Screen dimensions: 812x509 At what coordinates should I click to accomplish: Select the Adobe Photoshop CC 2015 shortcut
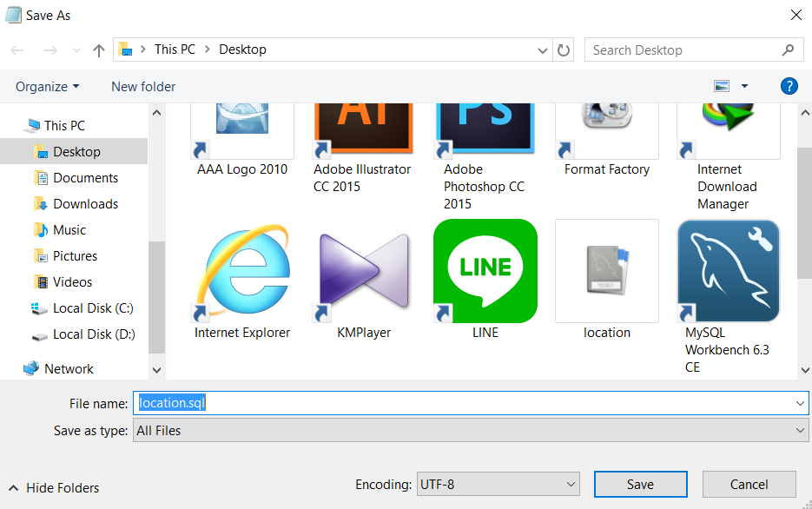[x=485, y=130]
